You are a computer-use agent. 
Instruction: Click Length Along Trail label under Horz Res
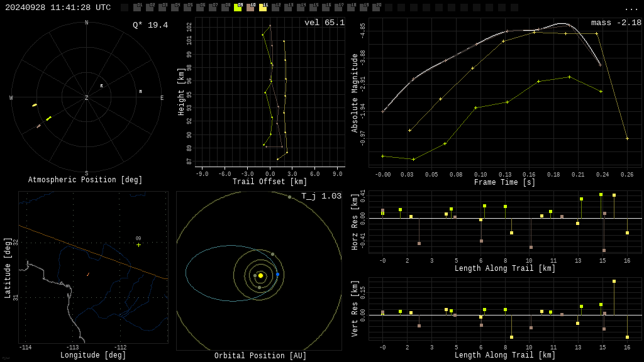pos(505,268)
